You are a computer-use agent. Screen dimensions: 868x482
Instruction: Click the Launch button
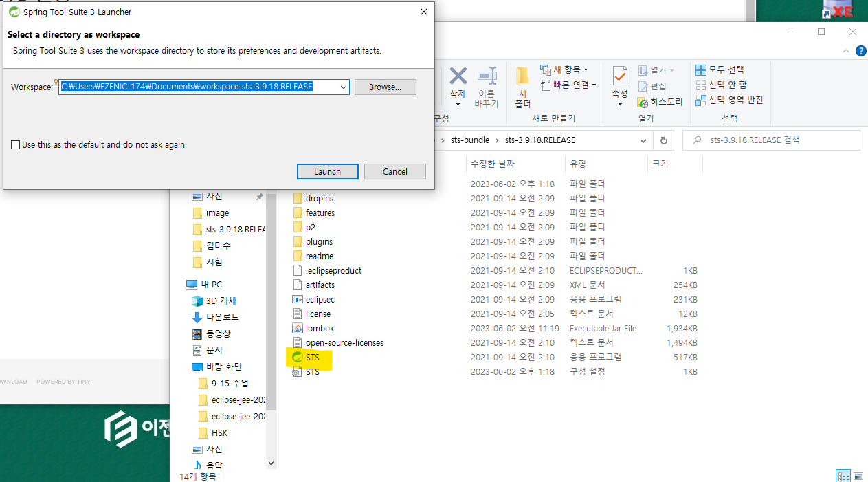tap(328, 171)
